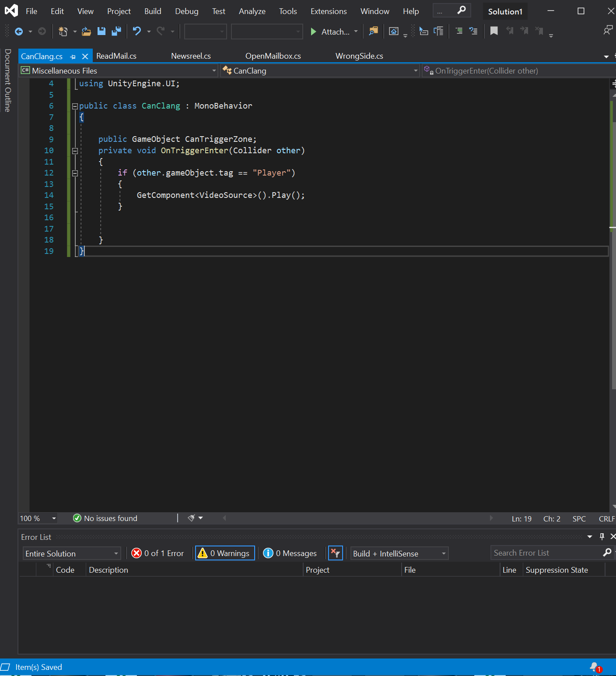The height and width of the screenshot is (676, 616).
Task: Pin the CanClang.cs tab
Action: [73, 56]
